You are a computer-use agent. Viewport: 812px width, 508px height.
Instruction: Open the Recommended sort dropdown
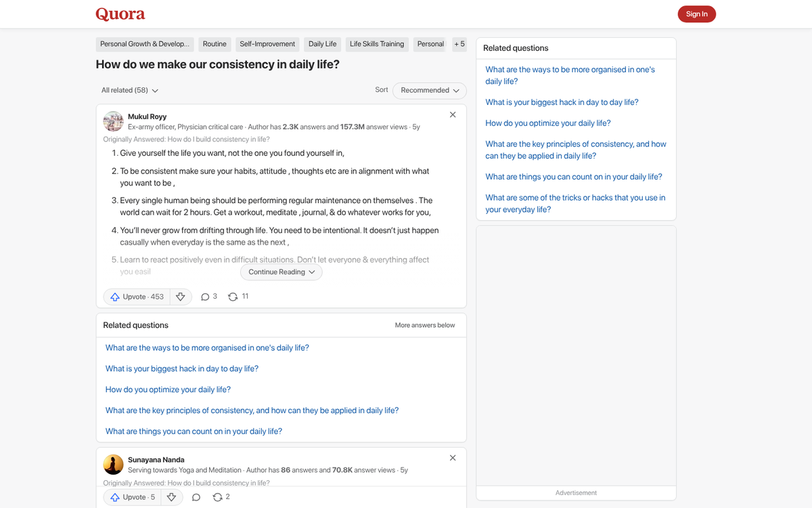tap(430, 90)
